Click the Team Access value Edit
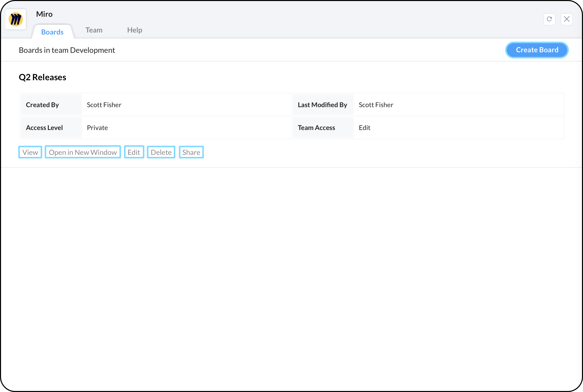Screen dimensions: 583x392 pyautogui.click(x=364, y=128)
